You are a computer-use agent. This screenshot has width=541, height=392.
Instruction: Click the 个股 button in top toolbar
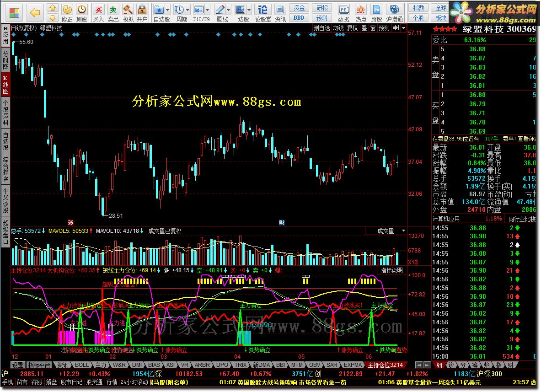pyautogui.click(x=418, y=17)
